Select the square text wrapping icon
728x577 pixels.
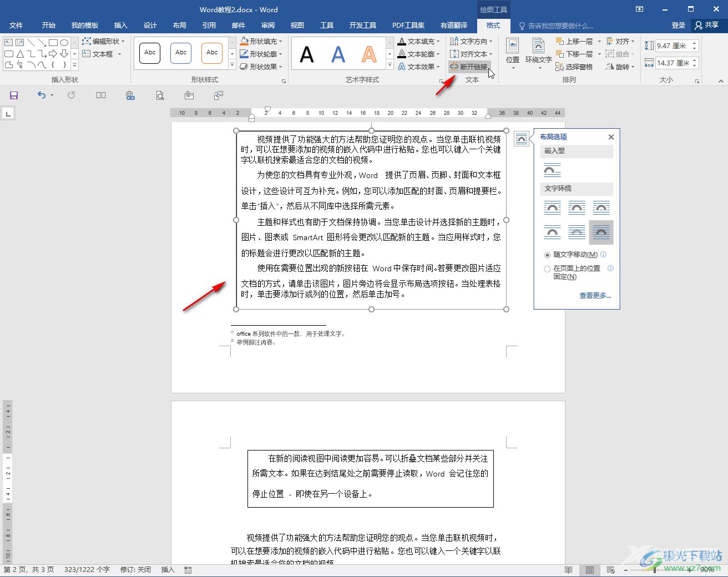(x=552, y=208)
